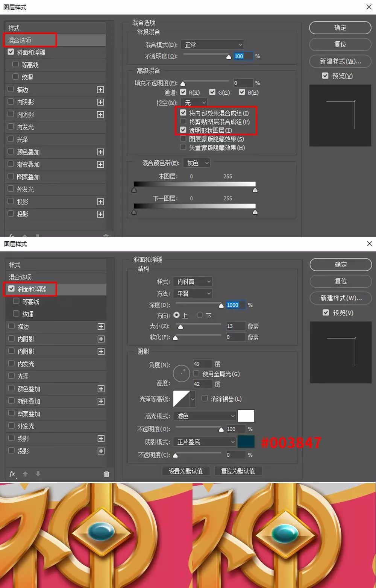This screenshot has width=376, height=588.
Task: Open the 高光模式 dropdown showing 滤色
Action: [x=204, y=416]
